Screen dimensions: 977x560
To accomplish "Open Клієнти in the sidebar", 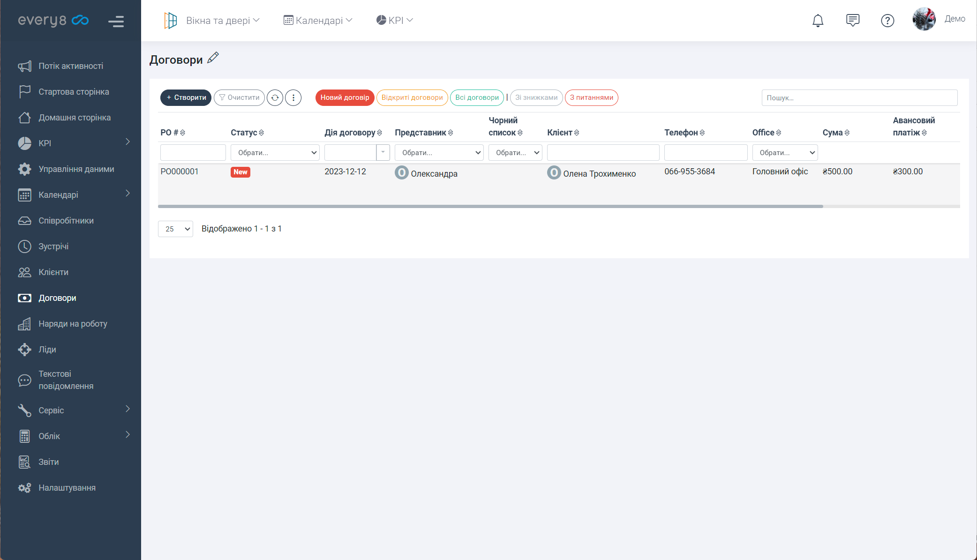I will coord(53,272).
